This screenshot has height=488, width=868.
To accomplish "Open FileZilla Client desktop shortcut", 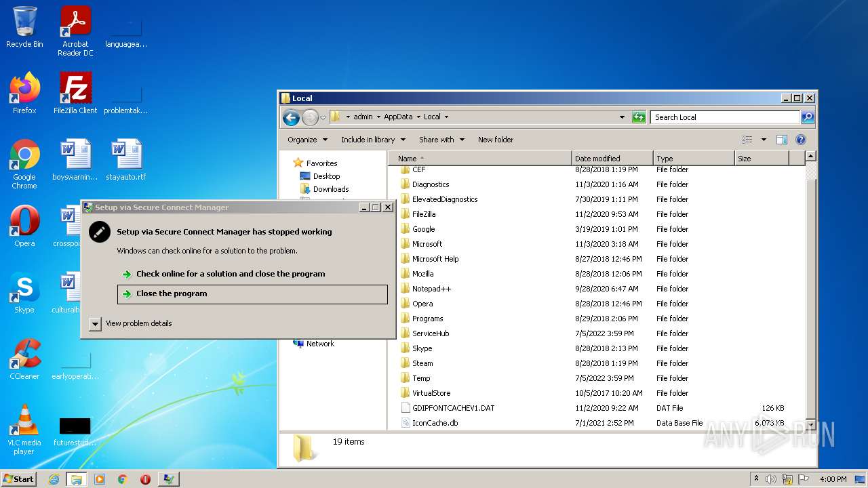I will coord(75,94).
